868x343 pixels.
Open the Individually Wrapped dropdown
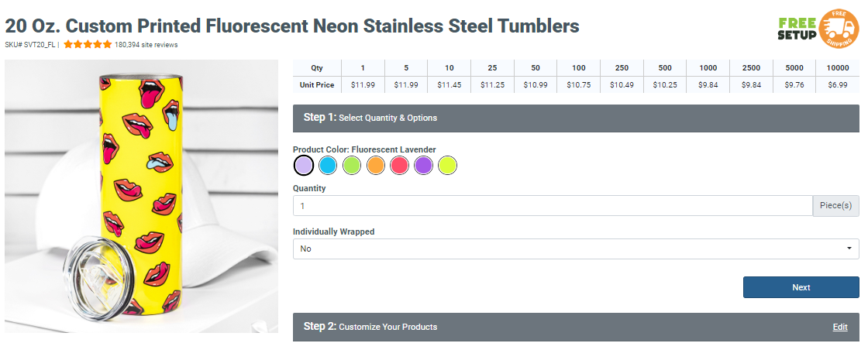(x=576, y=249)
